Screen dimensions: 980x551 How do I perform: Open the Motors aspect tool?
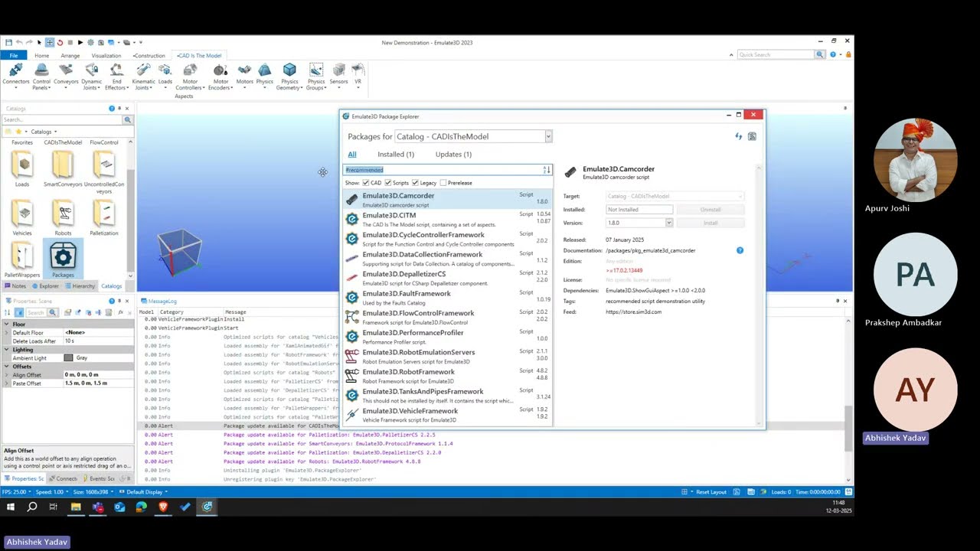tap(244, 75)
